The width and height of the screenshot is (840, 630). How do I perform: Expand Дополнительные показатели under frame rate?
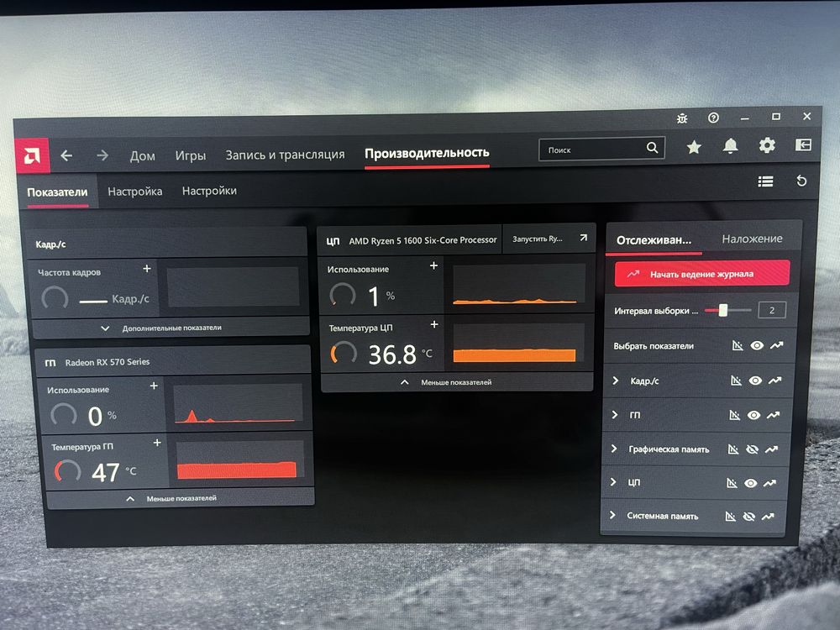tap(171, 328)
